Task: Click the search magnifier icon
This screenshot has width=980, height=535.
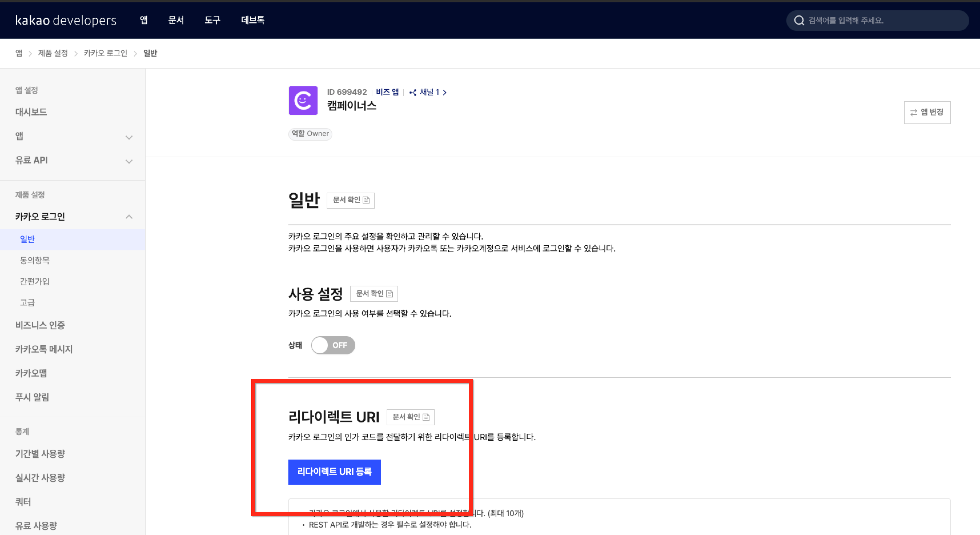Action: (x=799, y=21)
